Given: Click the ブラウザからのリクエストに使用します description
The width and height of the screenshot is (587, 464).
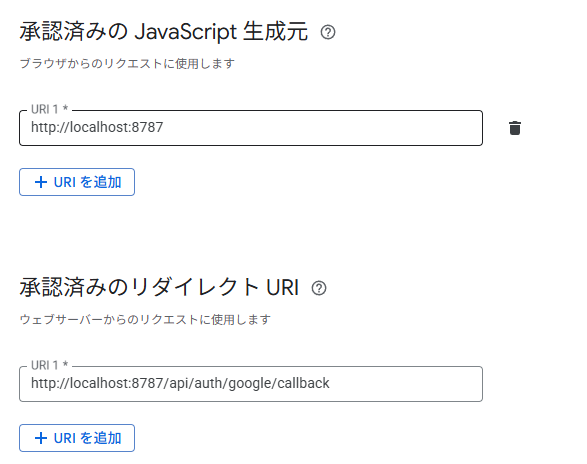Looking at the screenshot, I should coord(127,64).
